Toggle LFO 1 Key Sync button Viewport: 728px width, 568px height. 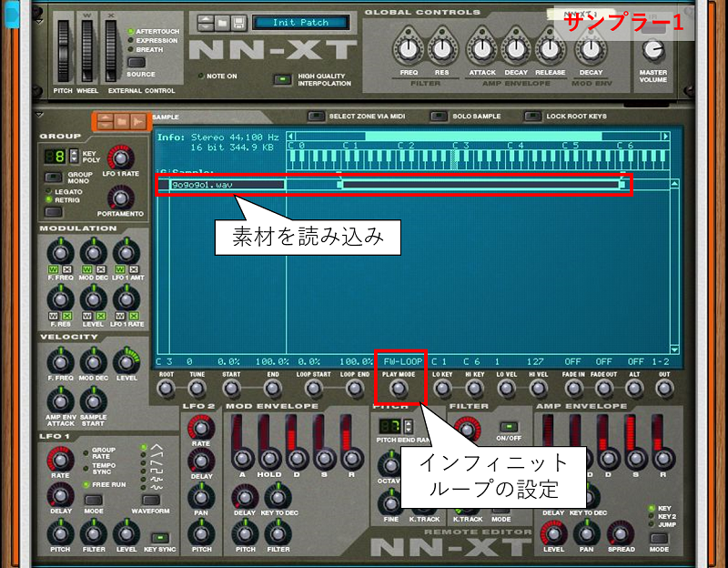(160, 538)
